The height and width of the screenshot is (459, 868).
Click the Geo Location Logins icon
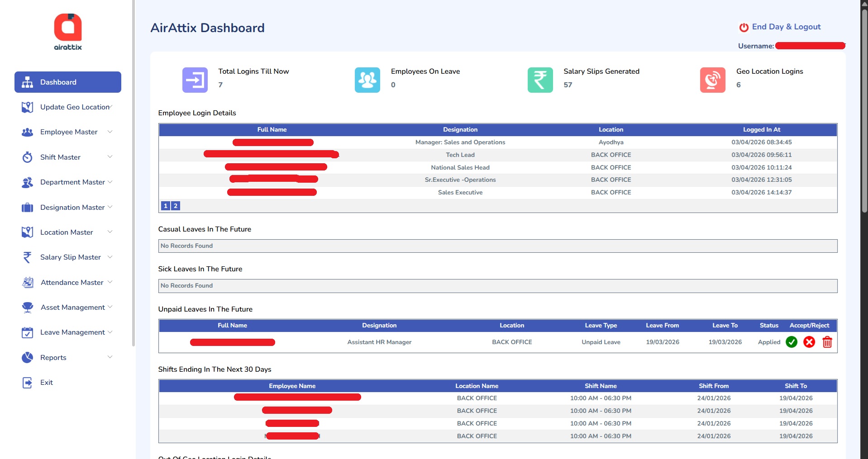point(712,80)
